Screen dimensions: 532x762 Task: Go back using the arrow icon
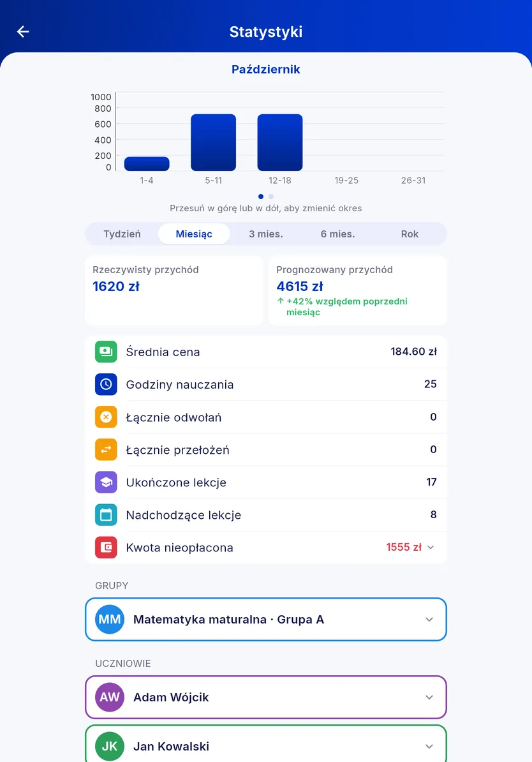23,31
